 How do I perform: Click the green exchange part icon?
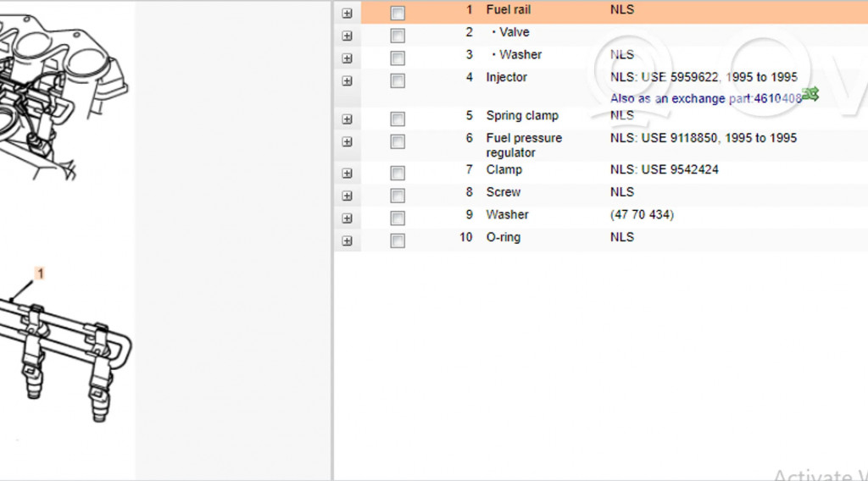pos(810,95)
